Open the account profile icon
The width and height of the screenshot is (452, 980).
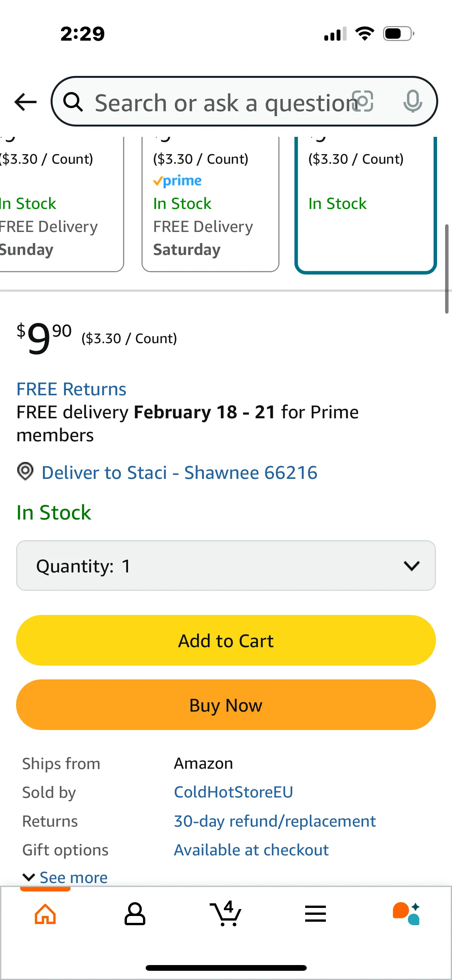tap(135, 914)
